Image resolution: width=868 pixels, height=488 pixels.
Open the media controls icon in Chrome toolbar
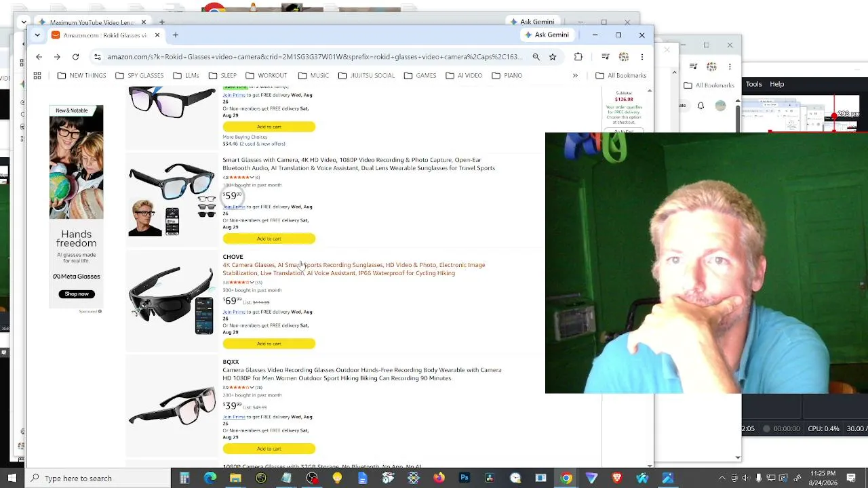click(x=606, y=57)
